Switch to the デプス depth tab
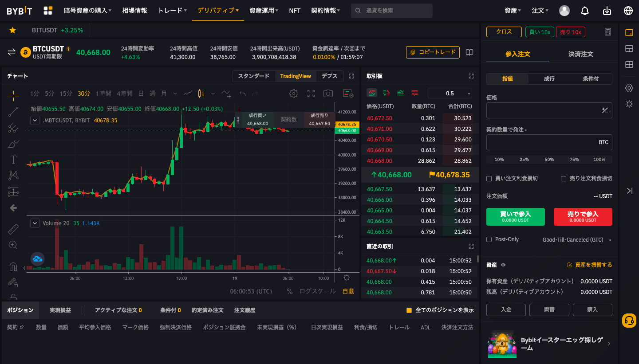The image size is (639, 364). pos(330,76)
